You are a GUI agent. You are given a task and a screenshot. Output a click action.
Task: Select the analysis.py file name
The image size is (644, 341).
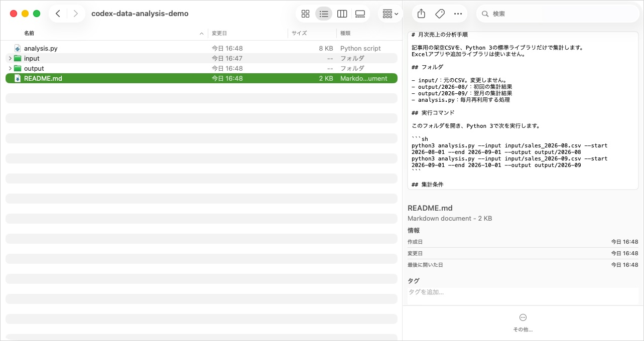pyautogui.click(x=41, y=49)
